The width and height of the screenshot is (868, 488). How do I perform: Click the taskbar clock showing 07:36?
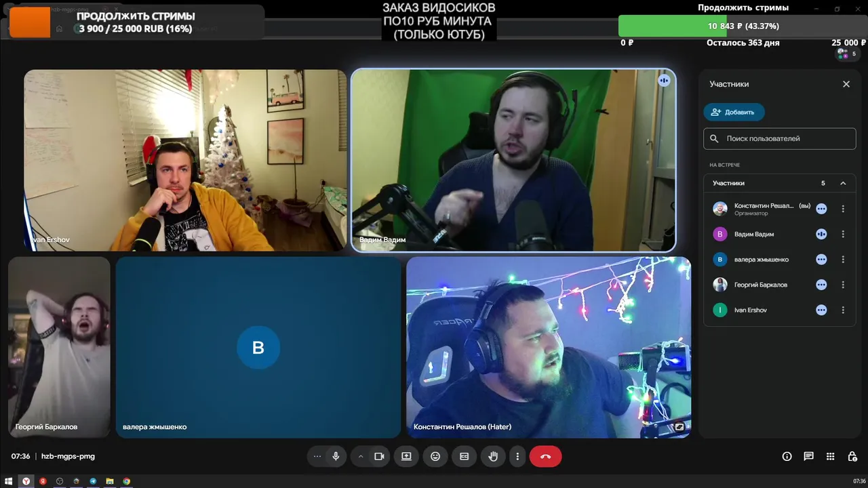[x=859, y=481]
